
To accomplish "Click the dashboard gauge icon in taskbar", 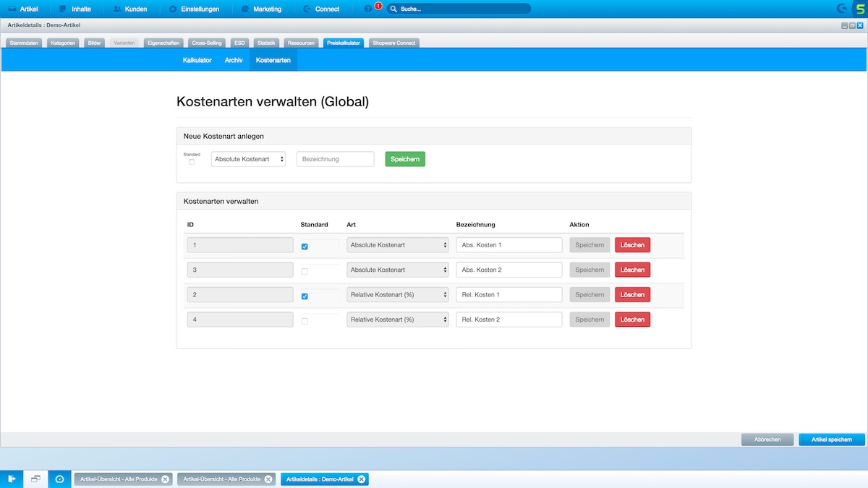I will 59,479.
